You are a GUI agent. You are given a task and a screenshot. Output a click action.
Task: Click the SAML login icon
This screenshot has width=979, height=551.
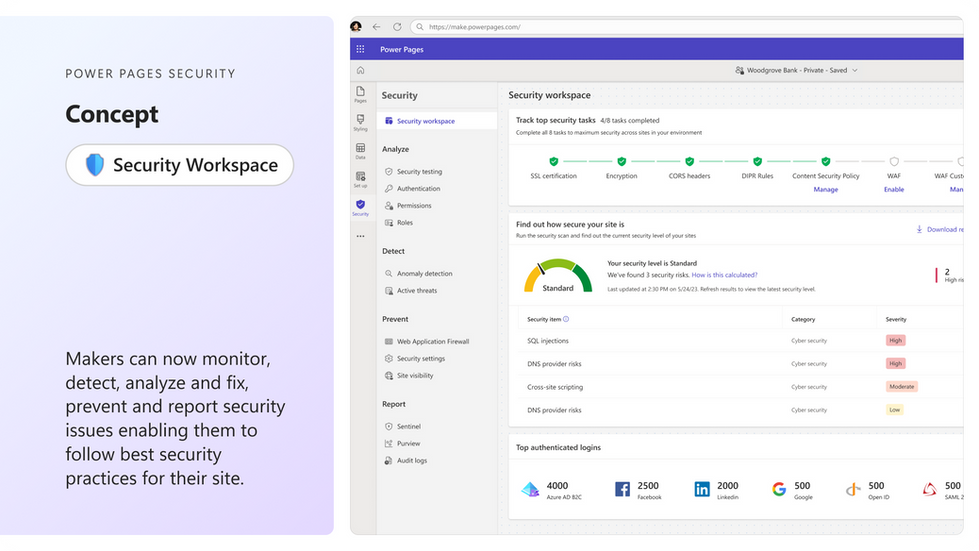[x=930, y=489]
